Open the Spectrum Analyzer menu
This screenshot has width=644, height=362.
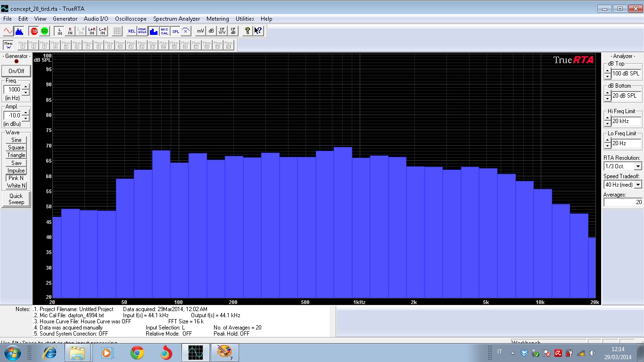[176, 19]
